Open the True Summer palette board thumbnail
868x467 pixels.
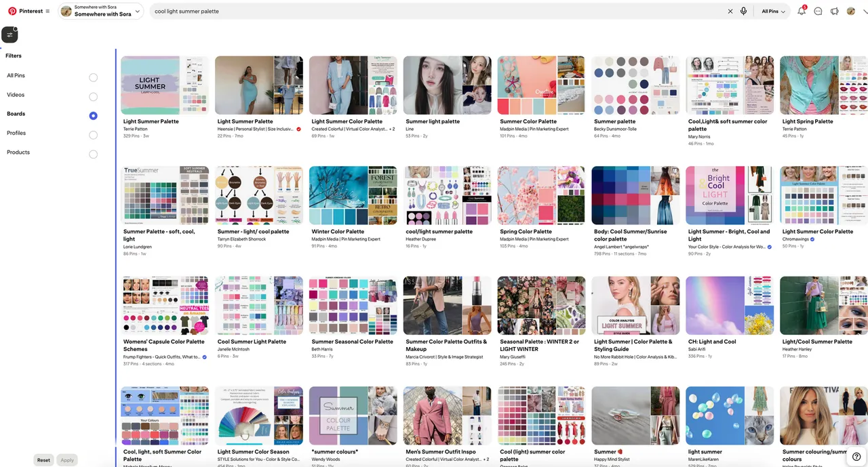pyautogui.click(x=165, y=195)
